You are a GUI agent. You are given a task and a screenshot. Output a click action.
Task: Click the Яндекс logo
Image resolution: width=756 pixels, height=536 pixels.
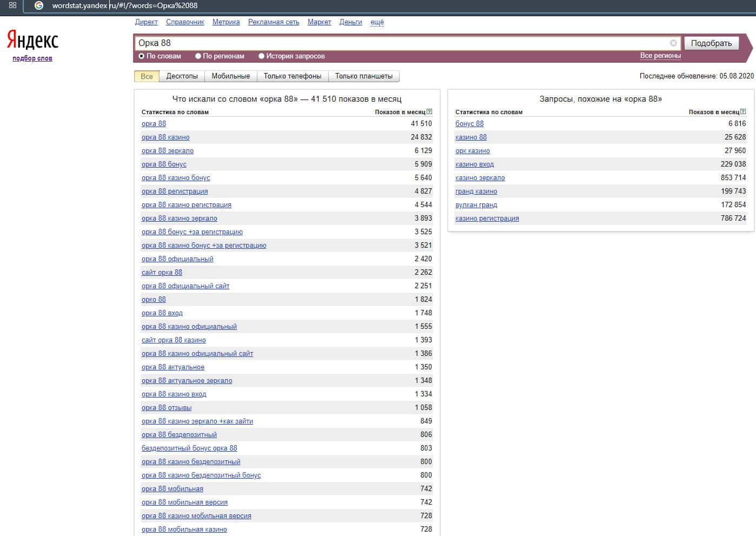pyautogui.click(x=32, y=40)
